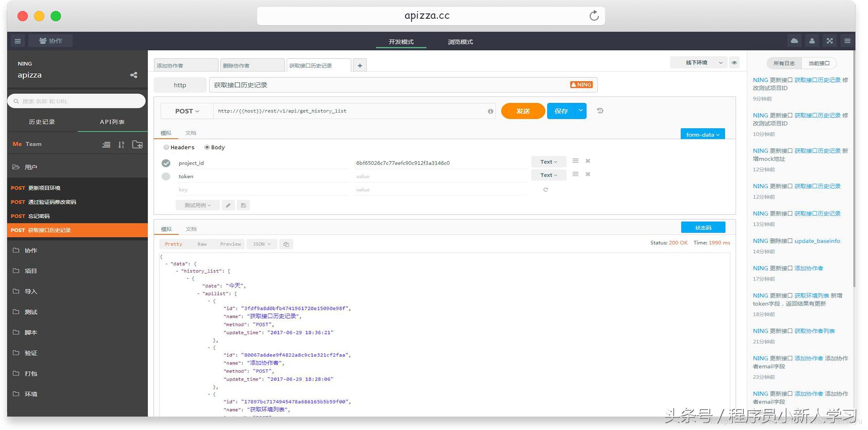Viewport: 868px width, 430px height.
Task: Click the 状态码 button
Action: pos(703,228)
